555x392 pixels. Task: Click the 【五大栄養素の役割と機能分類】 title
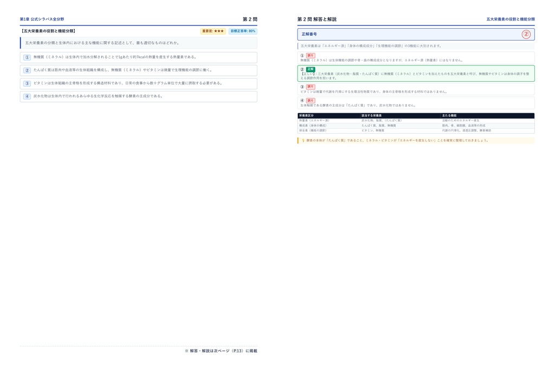pyautogui.click(x=48, y=31)
